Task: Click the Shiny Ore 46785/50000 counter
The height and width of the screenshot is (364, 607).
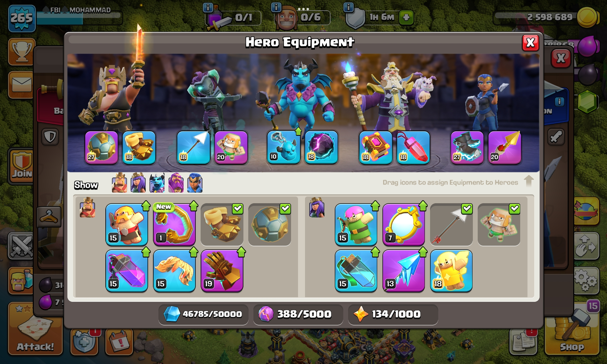Action: coord(203,314)
